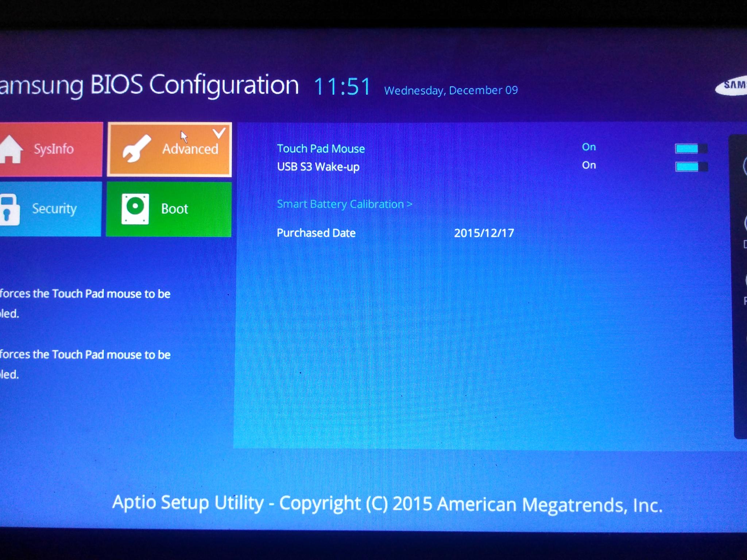Select the Touch Pad Mouse label

point(321,149)
